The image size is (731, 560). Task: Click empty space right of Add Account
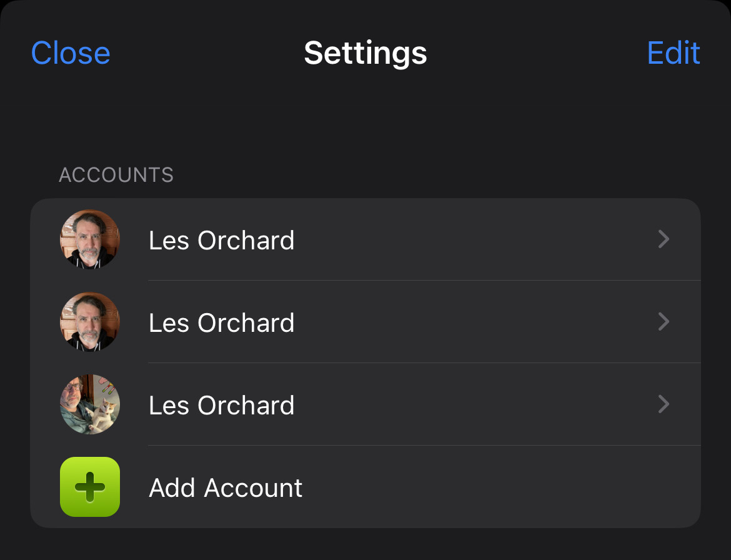pyautogui.click(x=500, y=487)
